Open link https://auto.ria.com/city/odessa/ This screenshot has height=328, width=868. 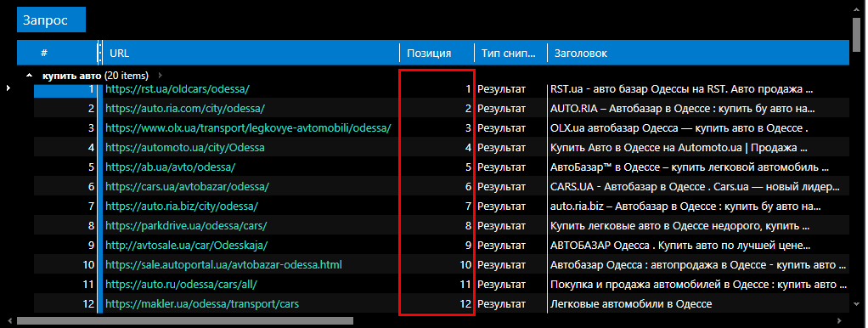click(185, 109)
